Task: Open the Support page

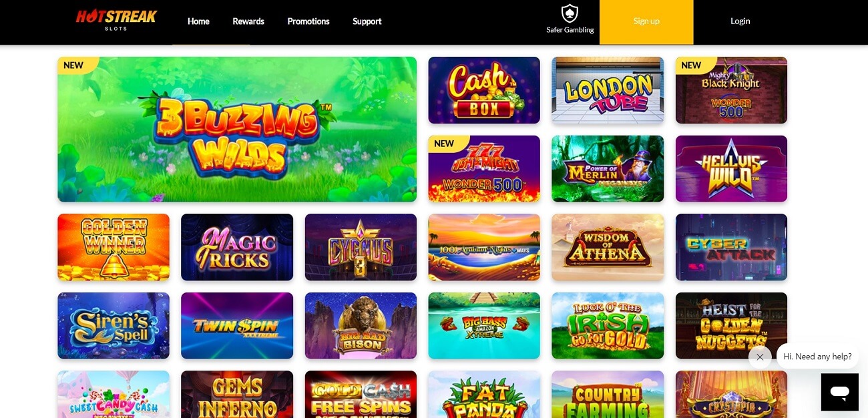Action: (x=367, y=21)
